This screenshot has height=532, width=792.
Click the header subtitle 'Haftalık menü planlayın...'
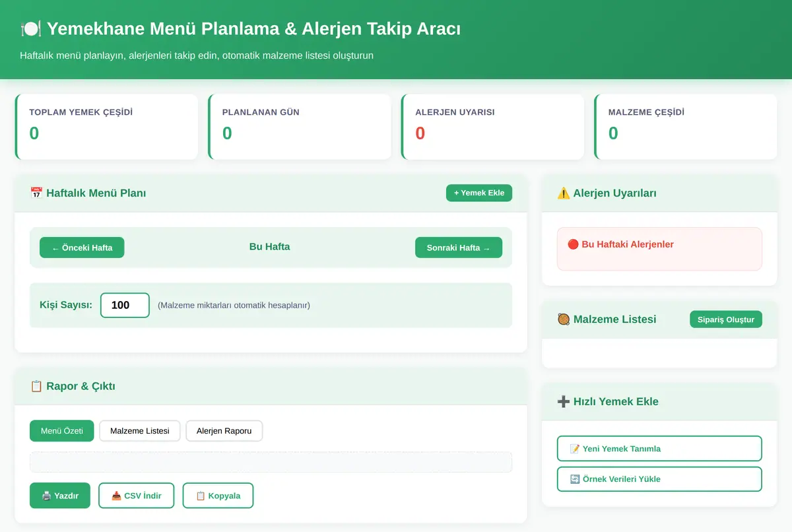click(x=197, y=55)
